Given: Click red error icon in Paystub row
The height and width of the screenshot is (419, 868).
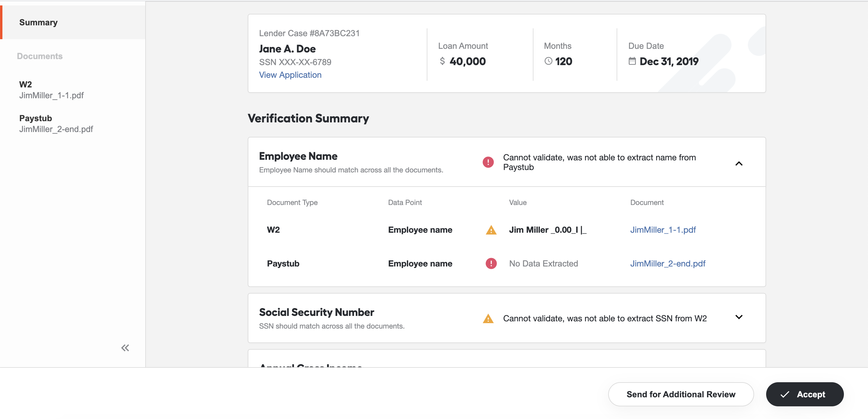Looking at the screenshot, I should (491, 263).
